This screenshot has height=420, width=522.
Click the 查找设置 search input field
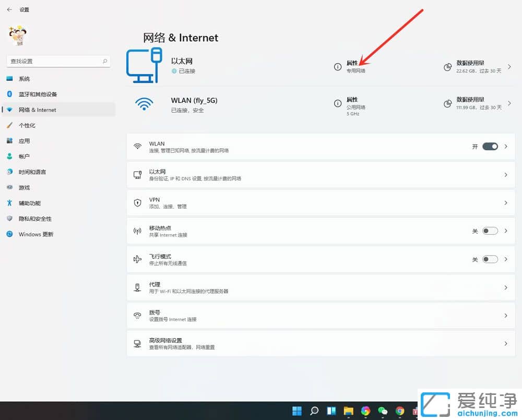pyautogui.click(x=58, y=61)
